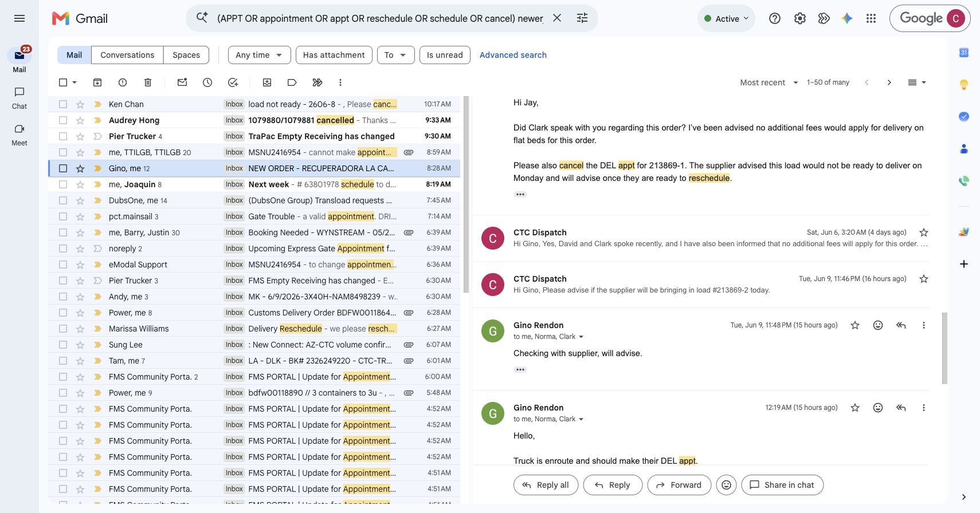Apply Is unread filter chip
The height and width of the screenshot is (513, 980).
[445, 55]
